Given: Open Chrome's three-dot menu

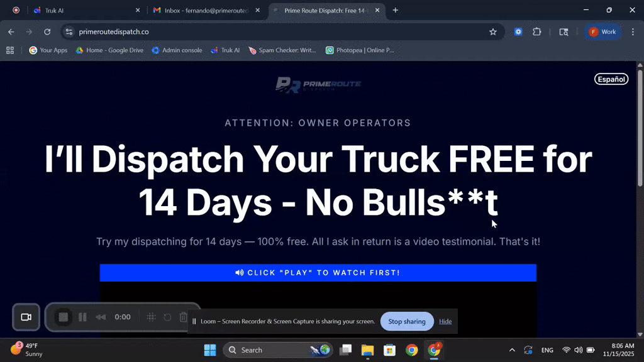Looking at the screenshot, I should (633, 31).
